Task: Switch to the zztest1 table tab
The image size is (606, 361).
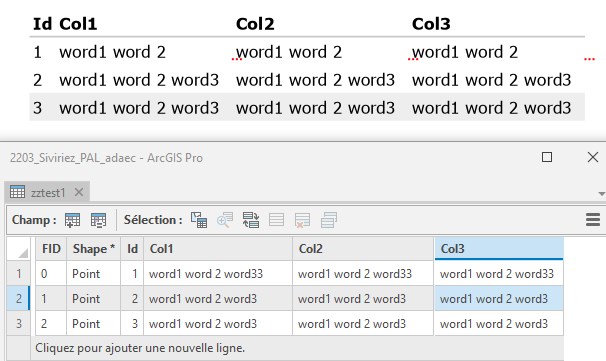Action: click(x=48, y=192)
